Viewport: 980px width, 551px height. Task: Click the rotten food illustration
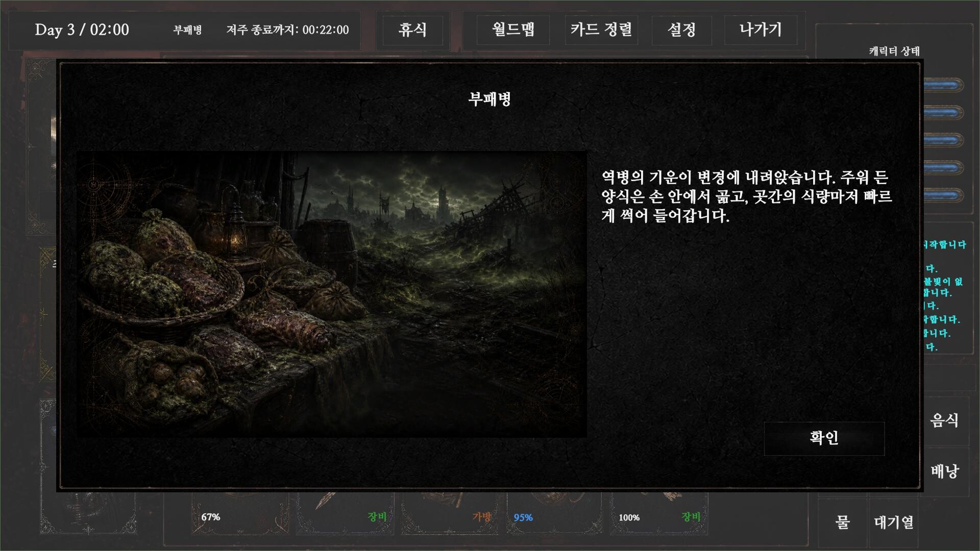[332, 294]
